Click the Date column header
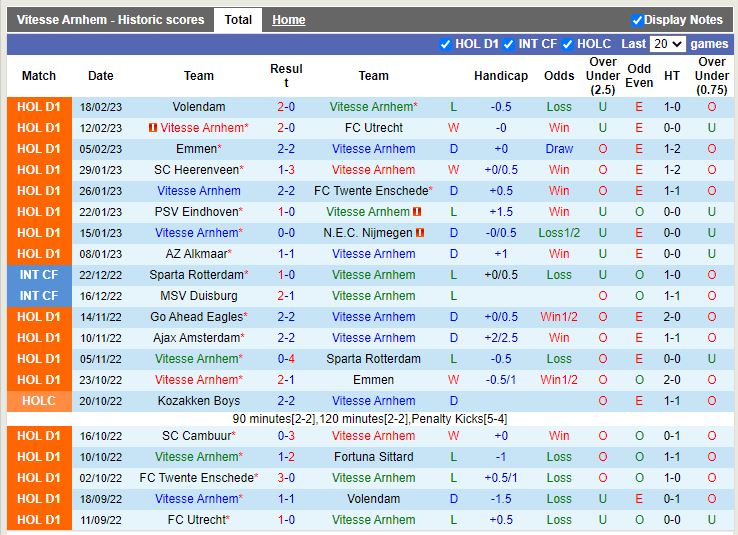738x535 pixels. point(101,76)
